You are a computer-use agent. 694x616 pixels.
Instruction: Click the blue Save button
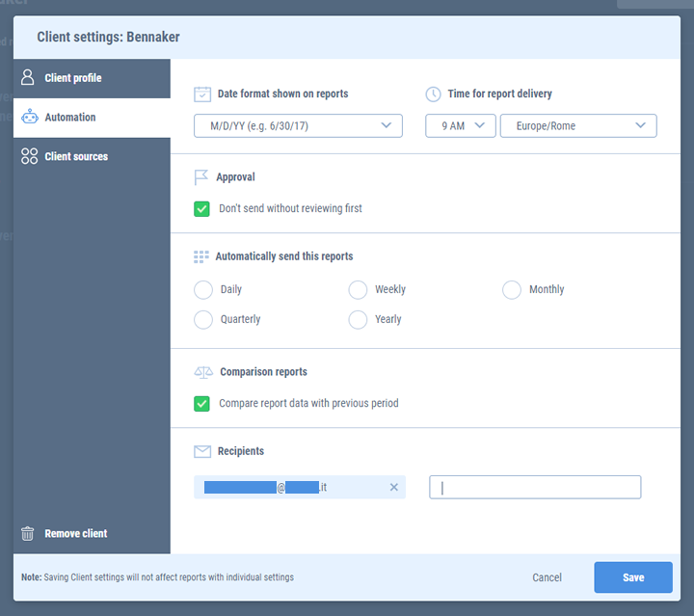click(x=633, y=577)
